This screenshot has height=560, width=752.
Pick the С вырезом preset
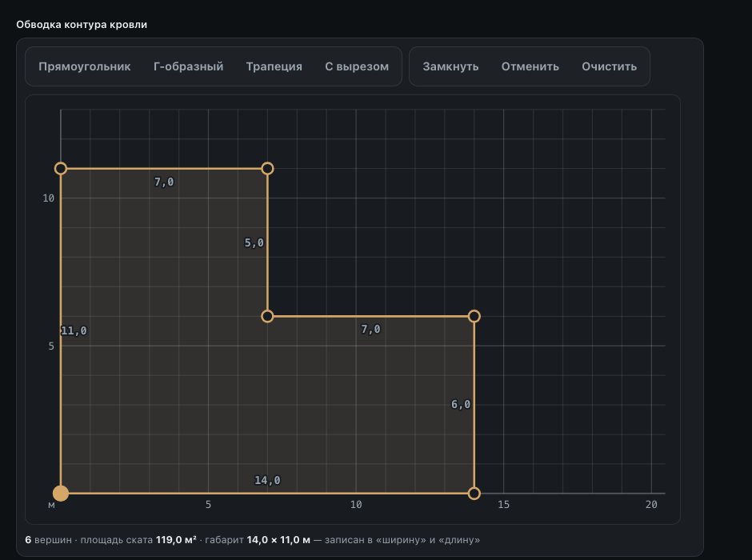(x=357, y=66)
